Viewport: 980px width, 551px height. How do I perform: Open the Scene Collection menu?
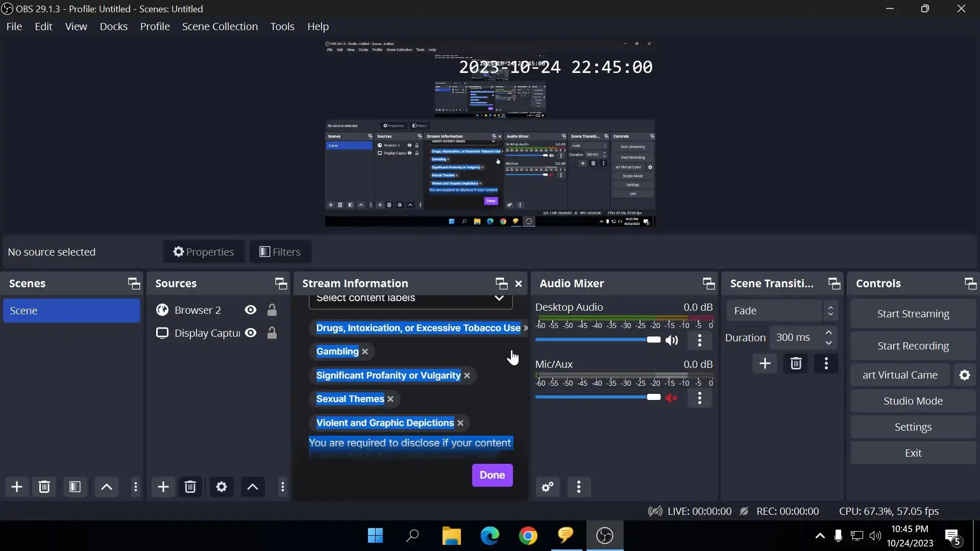(219, 27)
